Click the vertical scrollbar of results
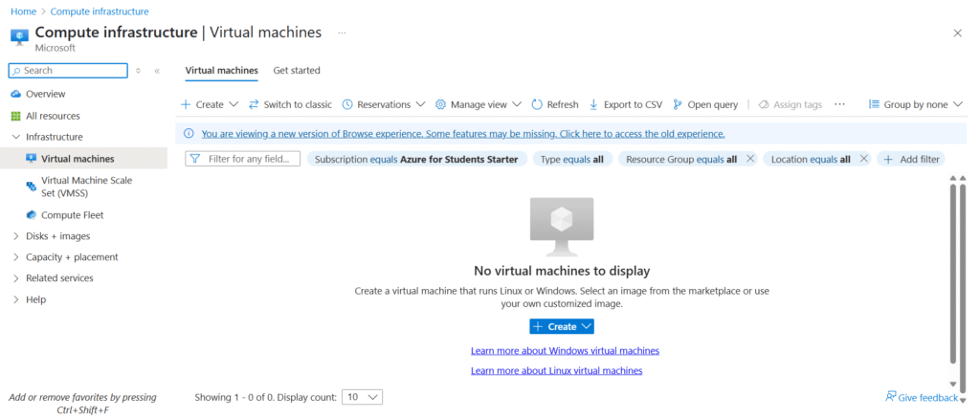 click(952, 275)
